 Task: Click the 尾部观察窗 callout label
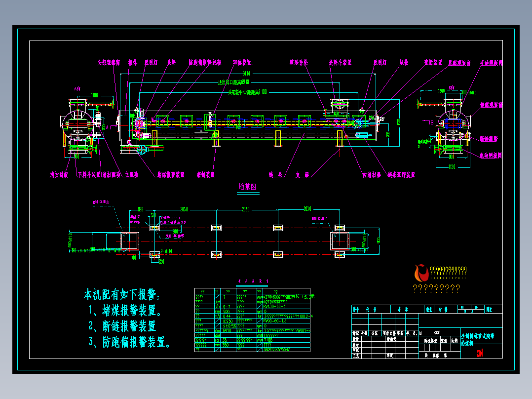pos(459,63)
